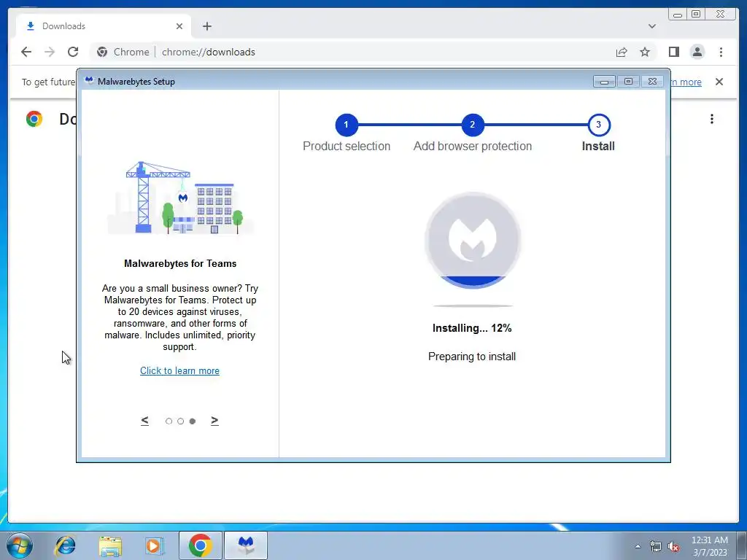Select the Downloads tab in Chrome

(104, 26)
